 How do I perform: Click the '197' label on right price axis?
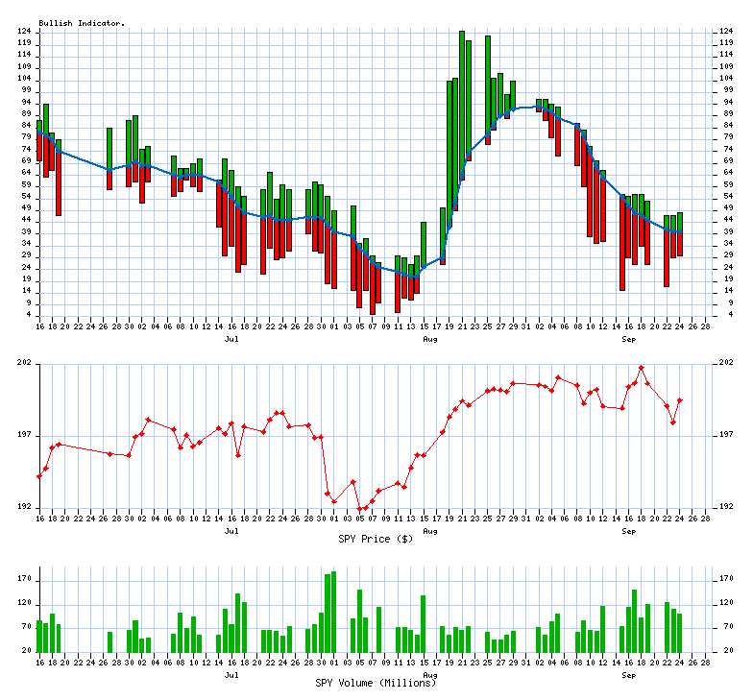coord(727,435)
